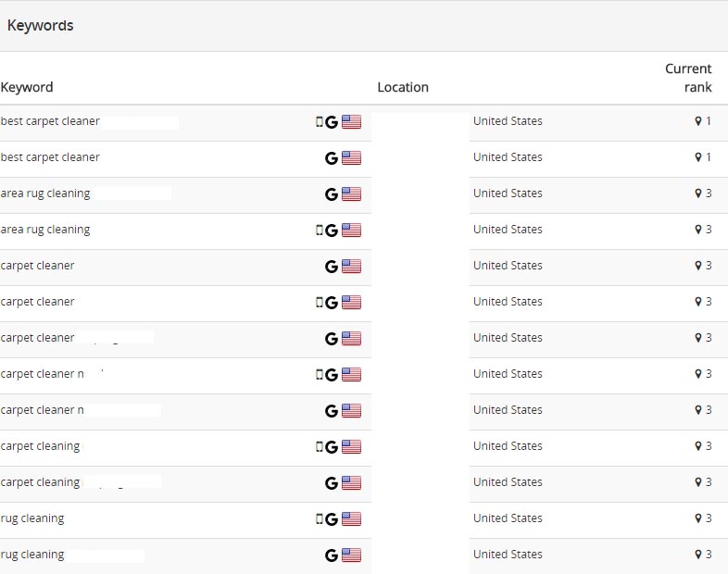The height and width of the screenshot is (574, 728).
Task: Sort by the Current rank column header
Action: pyautogui.click(x=688, y=78)
